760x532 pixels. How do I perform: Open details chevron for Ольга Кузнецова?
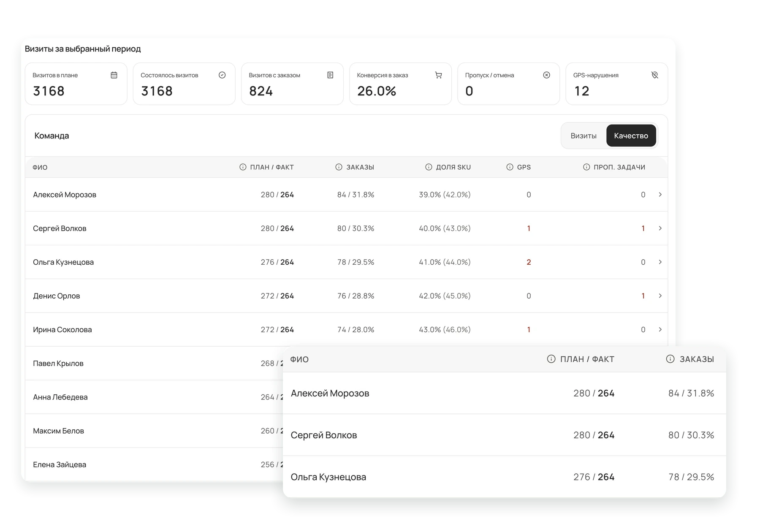click(660, 262)
